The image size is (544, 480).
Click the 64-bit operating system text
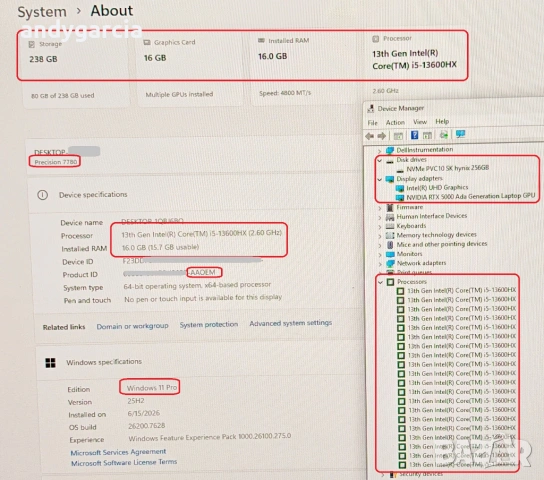pos(197,285)
